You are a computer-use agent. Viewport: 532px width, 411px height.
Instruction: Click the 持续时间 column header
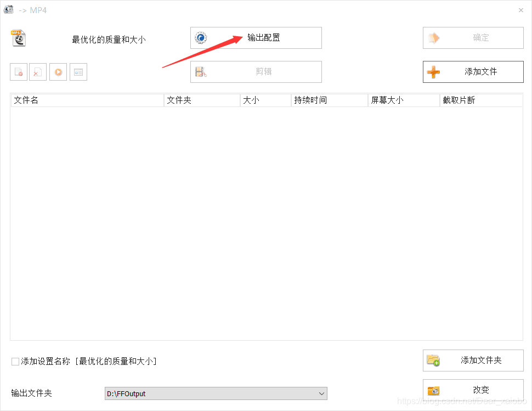tap(310, 100)
